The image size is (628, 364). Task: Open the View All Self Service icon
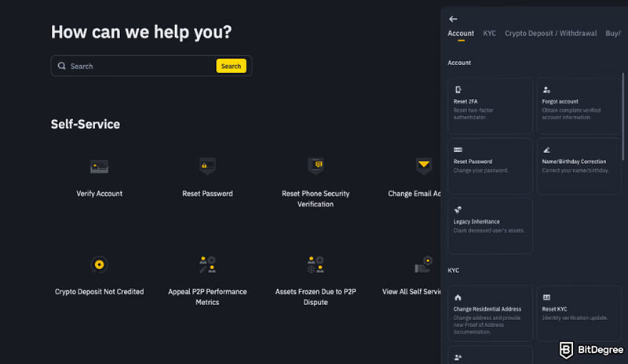(x=424, y=264)
